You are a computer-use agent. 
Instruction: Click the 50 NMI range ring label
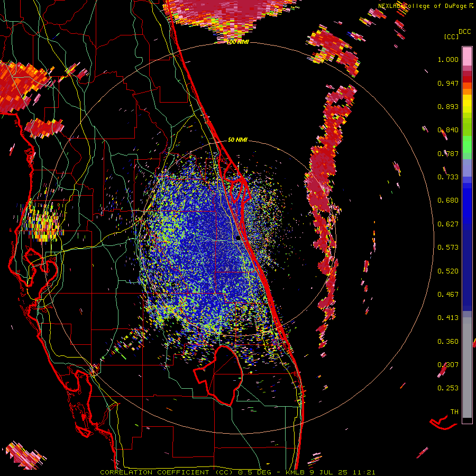pyautogui.click(x=237, y=140)
